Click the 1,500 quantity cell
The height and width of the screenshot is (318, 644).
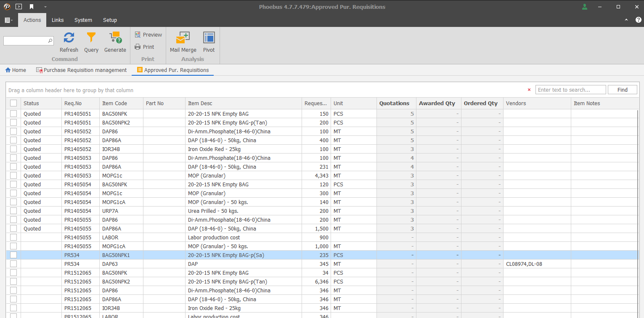tap(316, 228)
